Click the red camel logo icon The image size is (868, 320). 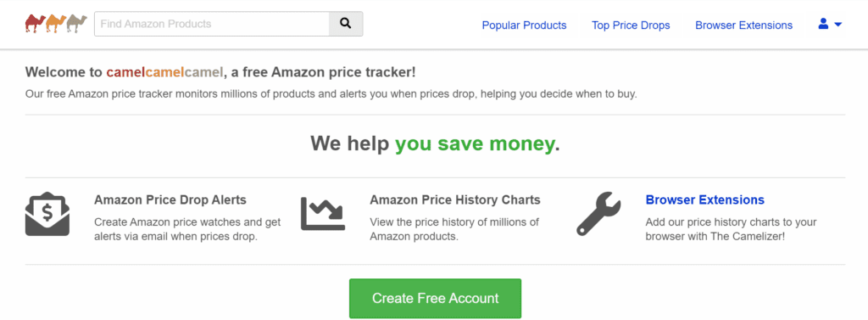(35, 24)
